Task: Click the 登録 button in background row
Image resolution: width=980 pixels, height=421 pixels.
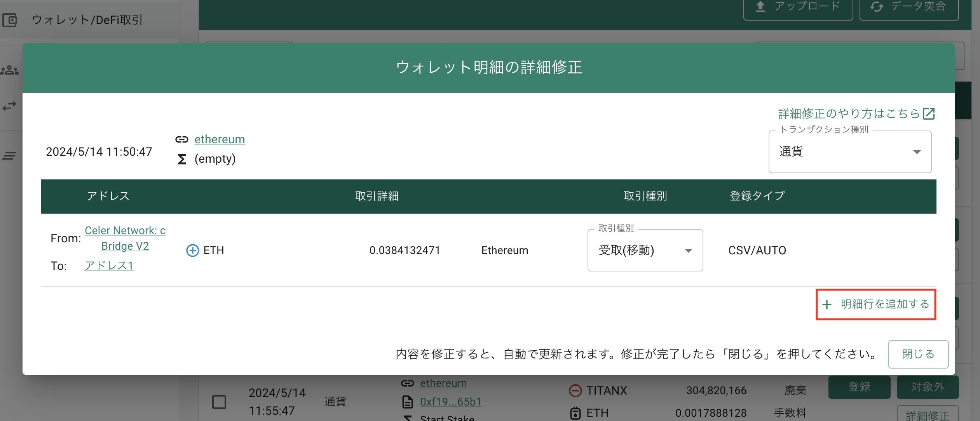Action: point(859,387)
